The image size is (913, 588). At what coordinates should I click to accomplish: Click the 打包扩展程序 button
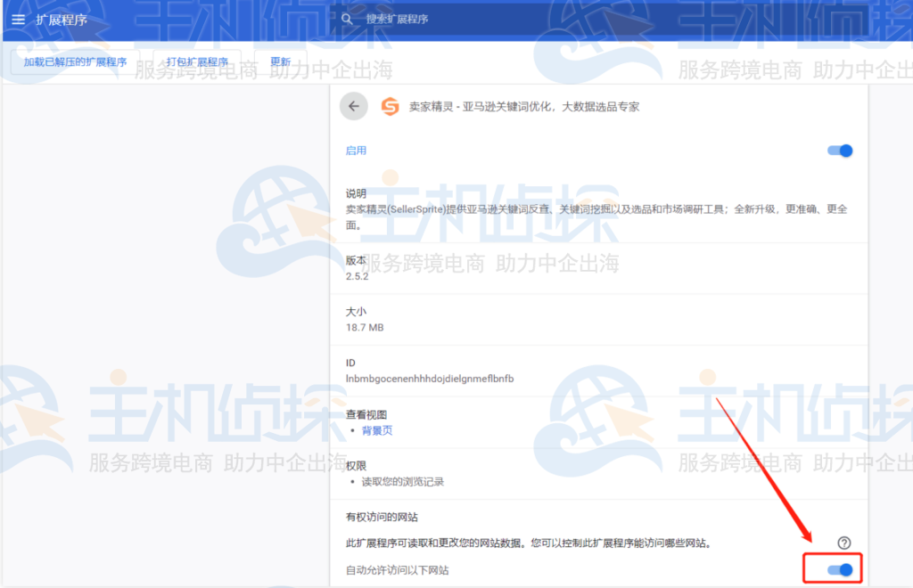coord(198,61)
